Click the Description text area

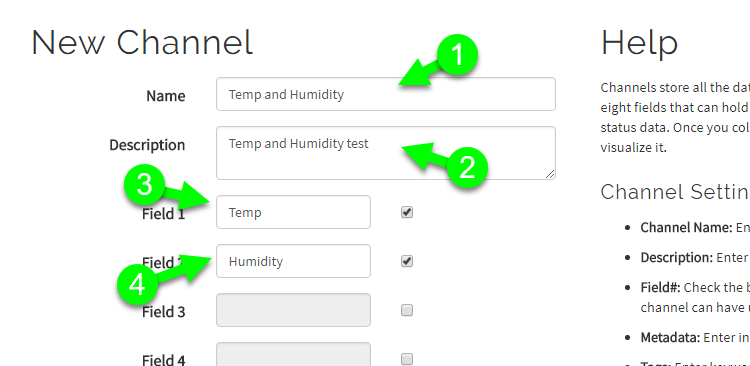[x=386, y=153]
